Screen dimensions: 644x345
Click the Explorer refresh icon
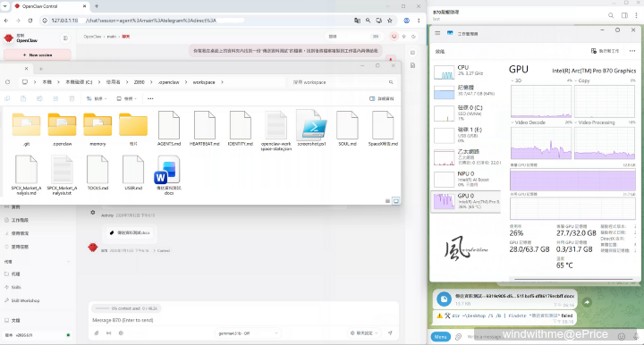[x=7, y=82]
